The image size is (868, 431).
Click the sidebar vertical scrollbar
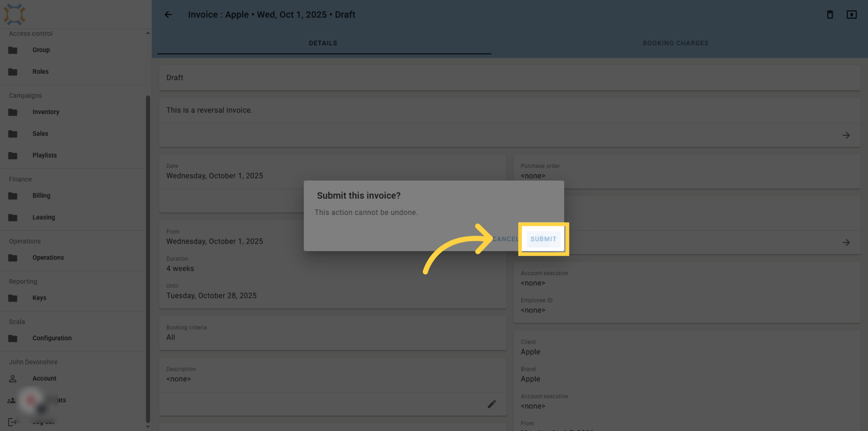pyautogui.click(x=148, y=259)
